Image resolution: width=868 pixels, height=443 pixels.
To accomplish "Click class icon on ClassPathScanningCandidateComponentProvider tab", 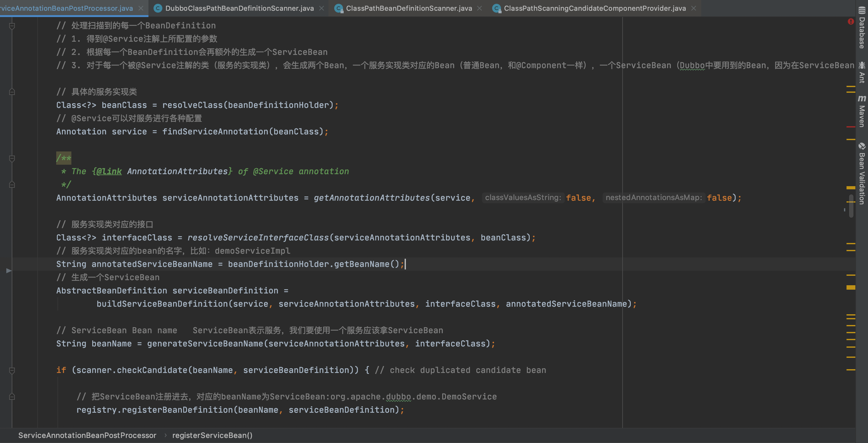I will click(x=496, y=8).
